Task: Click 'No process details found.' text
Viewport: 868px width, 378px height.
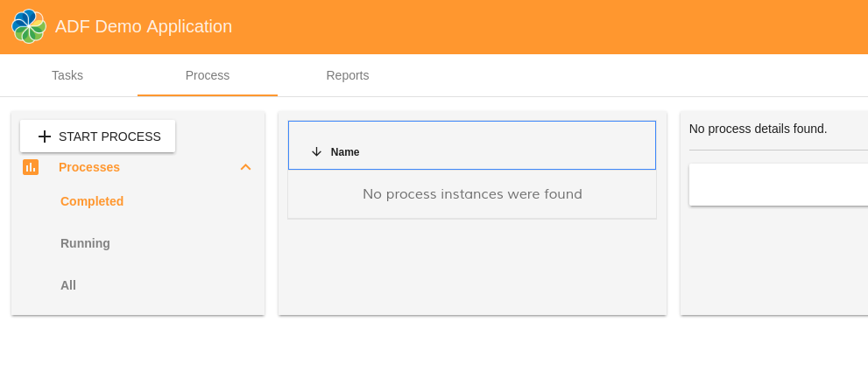Action: [758, 129]
